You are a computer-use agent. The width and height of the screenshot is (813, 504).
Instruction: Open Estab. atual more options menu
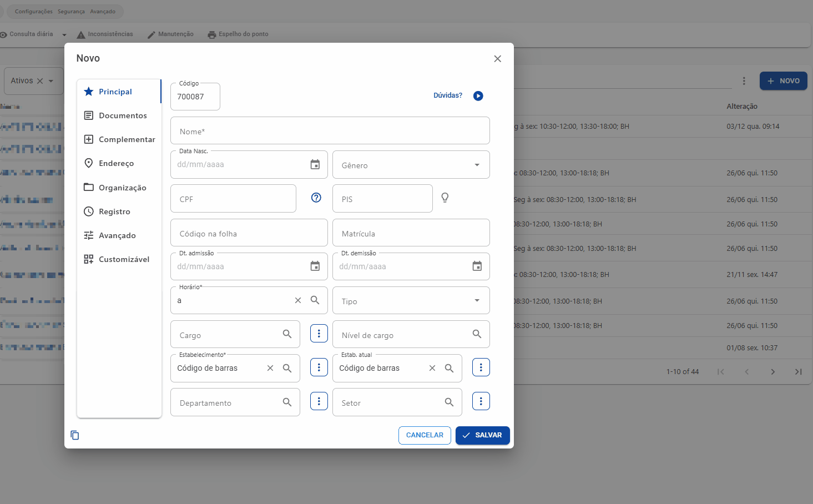pos(481,367)
